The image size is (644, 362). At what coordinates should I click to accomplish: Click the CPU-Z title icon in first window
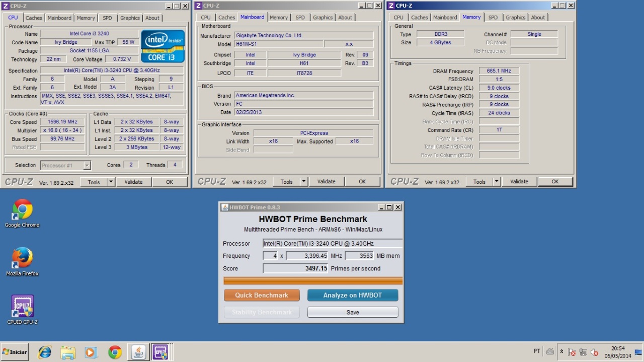click(x=5, y=6)
